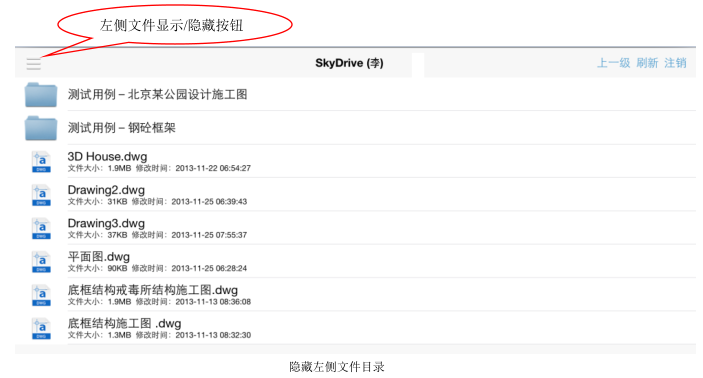Click the DWG icon for 底框结构戒毒所结构施工图.dwg
The height and width of the screenshot is (378, 703).
[x=41, y=295]
